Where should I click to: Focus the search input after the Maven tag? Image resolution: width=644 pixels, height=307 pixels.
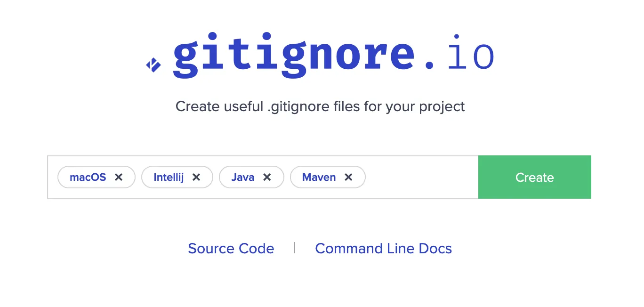421,177
